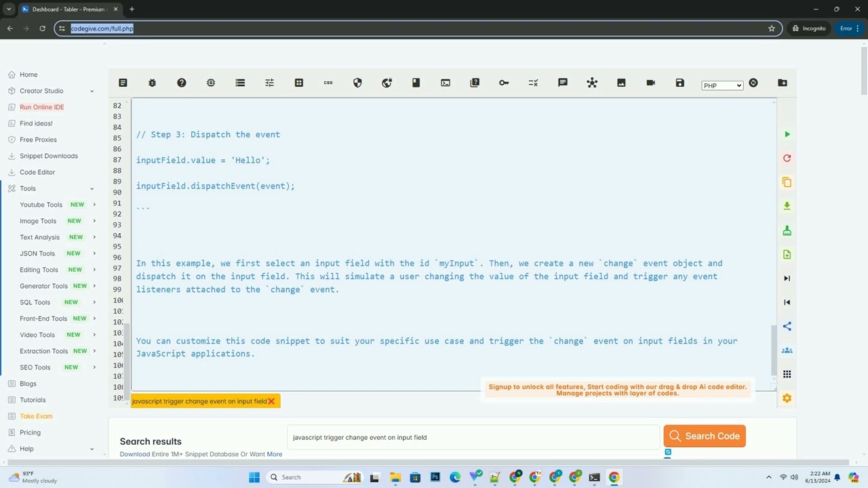Click the skip to end icon
Viewport: 868px width, 488px height.
tap(787, 278)
